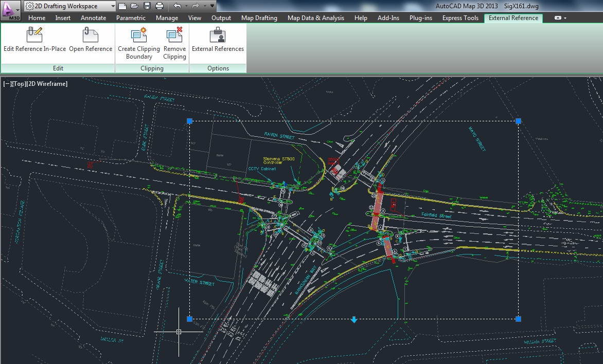The height and width of the screenshot is (364, 603).
Task: Click the Edit panel title
Action: point(58,68)
